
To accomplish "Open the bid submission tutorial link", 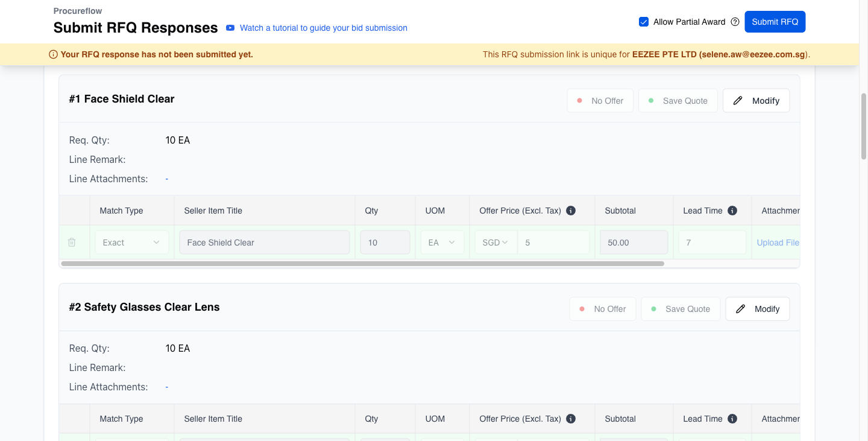I will 324,28.
